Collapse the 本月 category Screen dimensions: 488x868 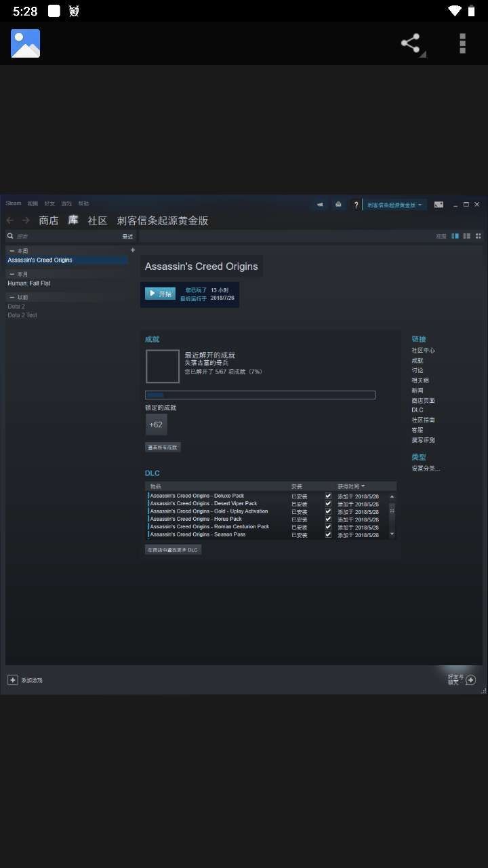click(x=12, y=274)
